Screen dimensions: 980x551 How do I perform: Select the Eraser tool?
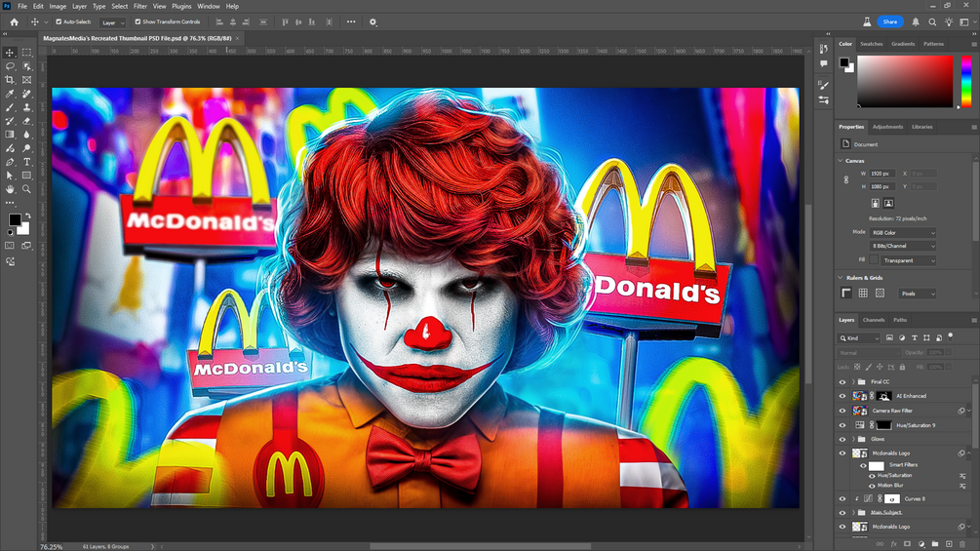[27, 121]
